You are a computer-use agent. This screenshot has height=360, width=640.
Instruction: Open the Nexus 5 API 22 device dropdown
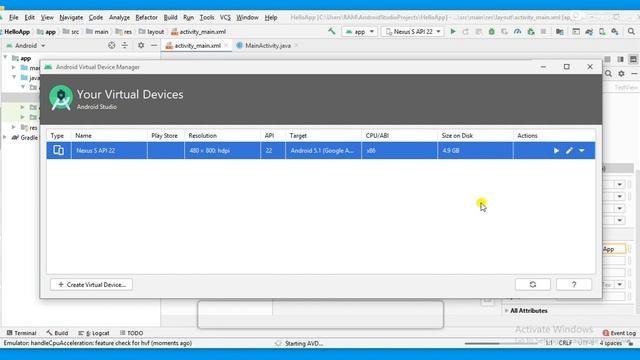(x=413, y=31)
